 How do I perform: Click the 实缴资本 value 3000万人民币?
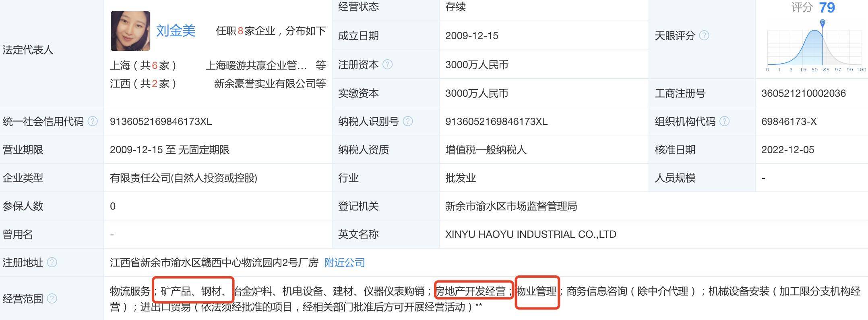(477, 94)
